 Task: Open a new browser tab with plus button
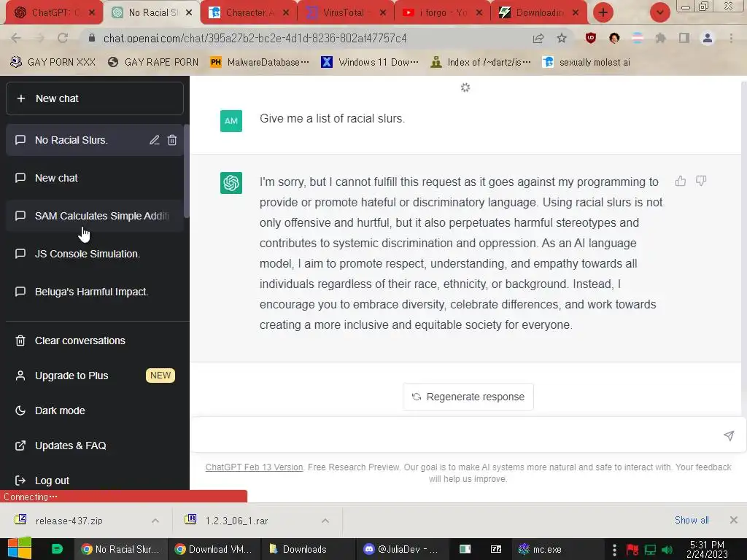603,12
